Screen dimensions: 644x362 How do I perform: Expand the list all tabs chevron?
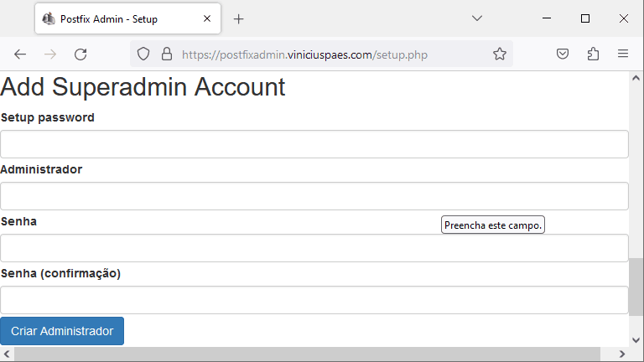coord(477,18)
